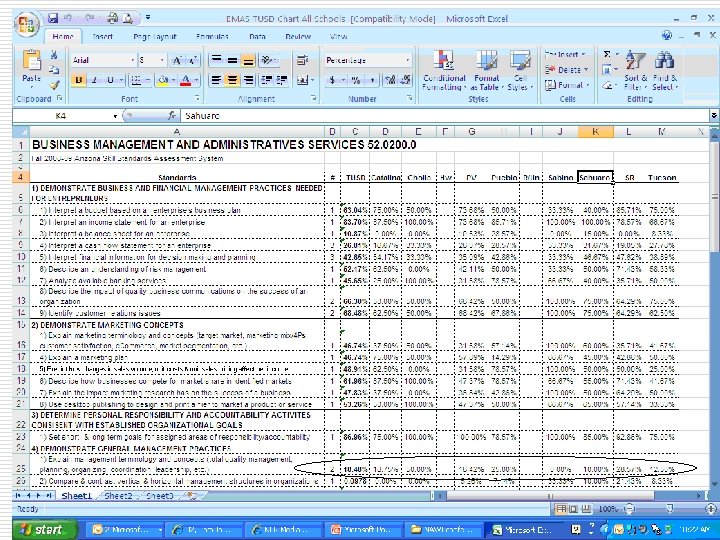This screenshot has width=720, height=540.
Task: Toggle bold formatting
Action: tap(79, 80)
